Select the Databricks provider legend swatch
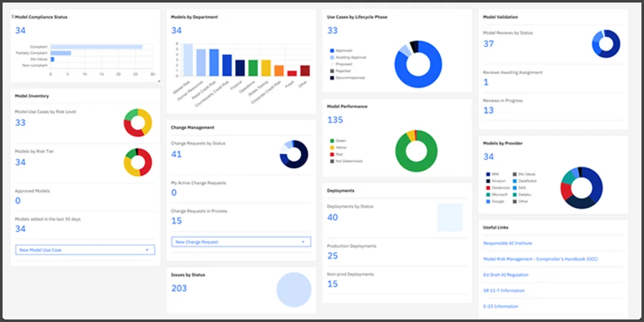 tap(488, 187)
